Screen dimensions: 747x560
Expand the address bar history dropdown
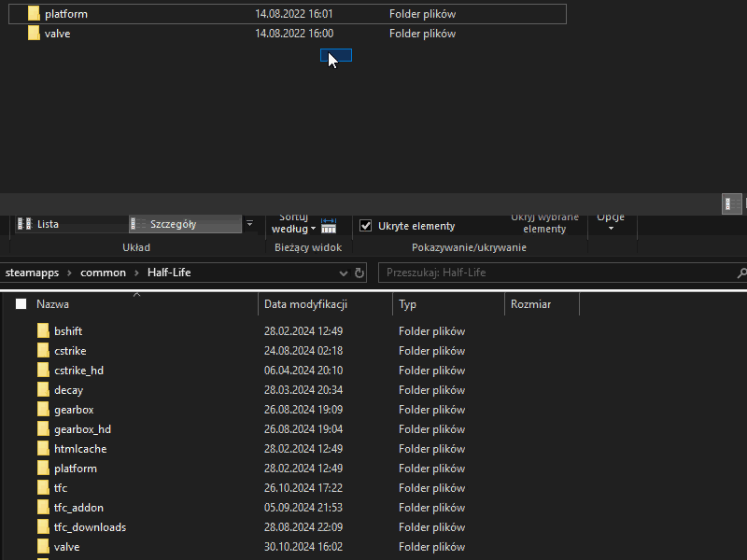(343, 273)
